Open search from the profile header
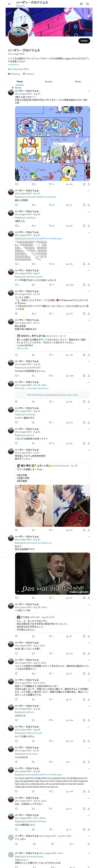Screen dimensions: 98x868 tap(88, 4)
